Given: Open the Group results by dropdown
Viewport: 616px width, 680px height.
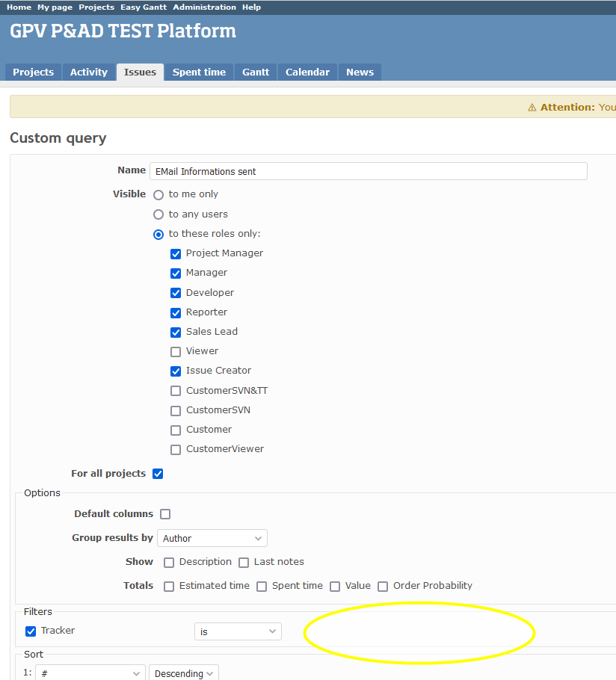Looking at the screenshot, I should (212, 538).
